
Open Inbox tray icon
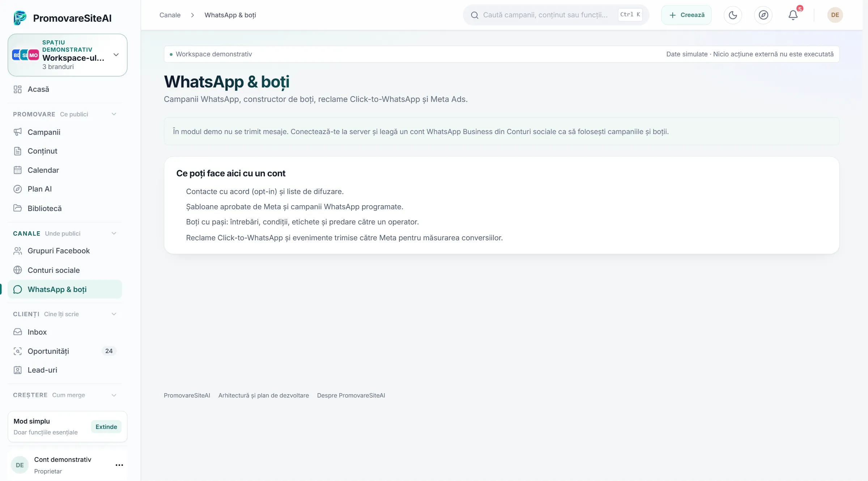17,332
